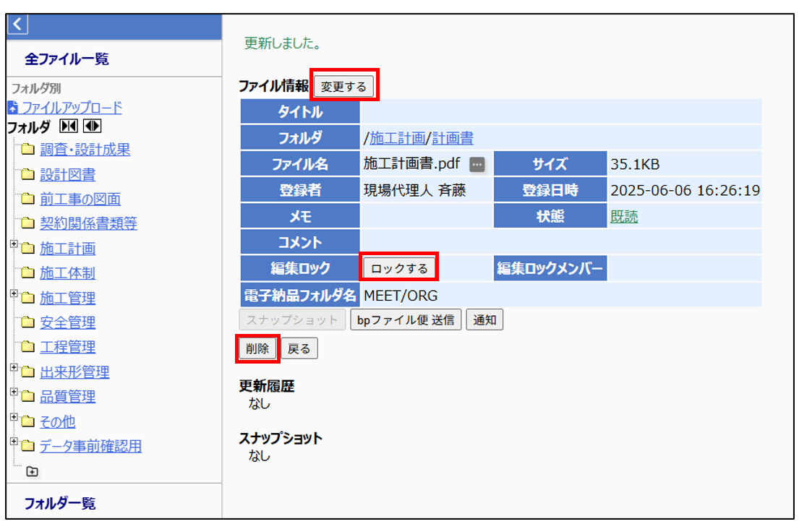Click the 削除 delete button
The width and height of the screenshot is (807, 532).
pyautogui.click(x=257, y=349)
